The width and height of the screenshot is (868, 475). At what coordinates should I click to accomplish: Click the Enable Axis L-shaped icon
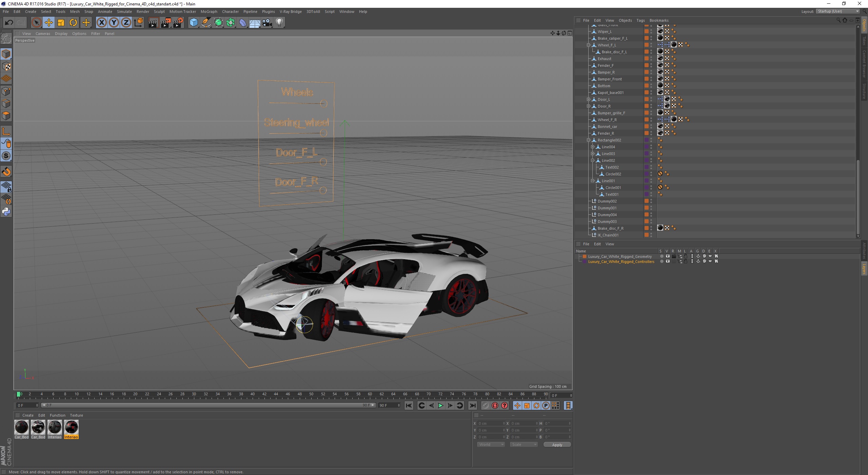click(x=6, y=131)
